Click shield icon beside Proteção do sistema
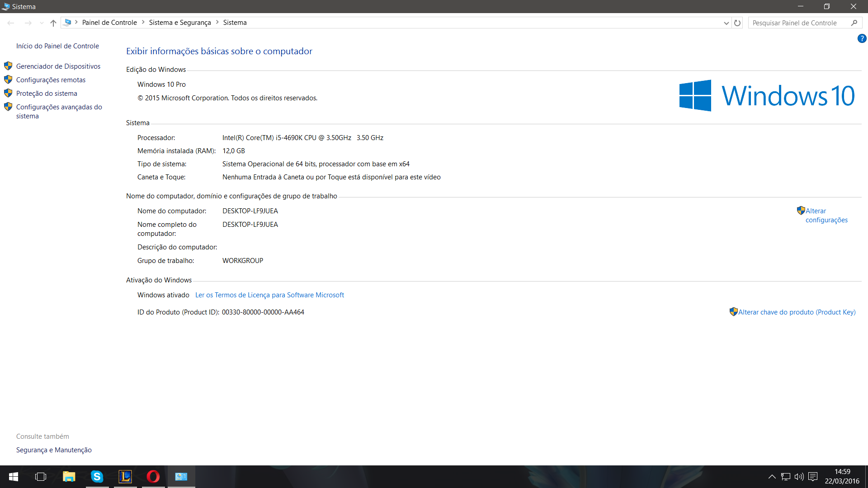 coord(8,93)
